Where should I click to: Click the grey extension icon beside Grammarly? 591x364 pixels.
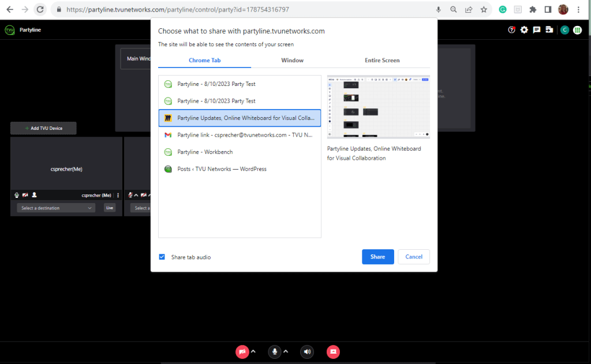pyautogui.click(x=518, y=9)
